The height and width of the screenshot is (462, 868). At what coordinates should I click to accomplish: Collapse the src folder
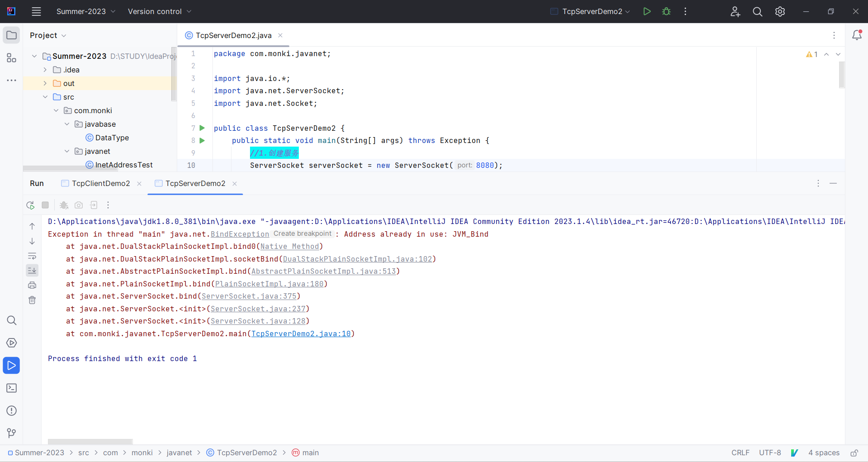[x=45, y=97]
